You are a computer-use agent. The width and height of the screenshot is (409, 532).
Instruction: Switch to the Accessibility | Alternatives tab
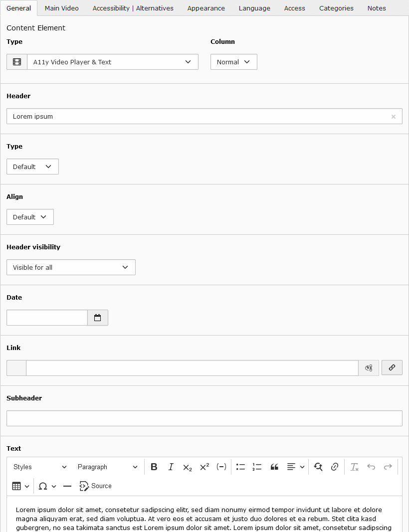tap(133, 8)
